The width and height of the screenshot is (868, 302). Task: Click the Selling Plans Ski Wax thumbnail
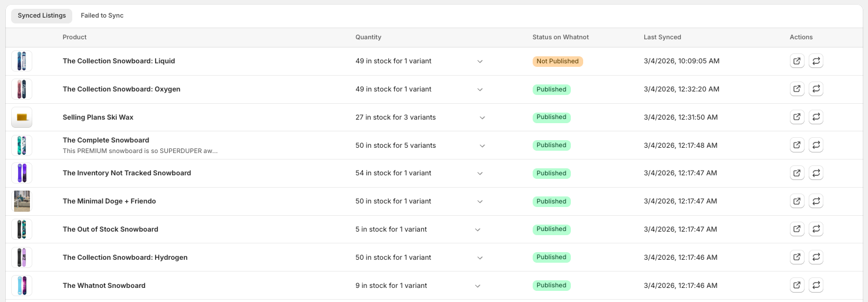point(22,117)
